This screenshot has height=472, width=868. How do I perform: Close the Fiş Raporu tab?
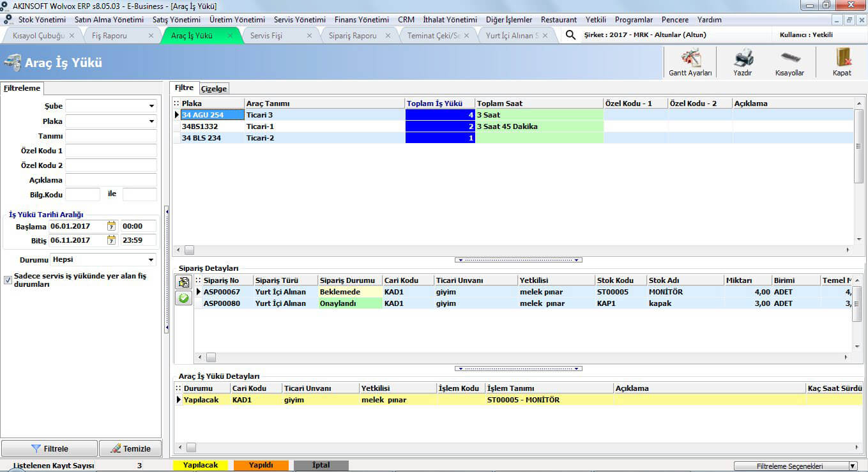[x=151, y=36]
